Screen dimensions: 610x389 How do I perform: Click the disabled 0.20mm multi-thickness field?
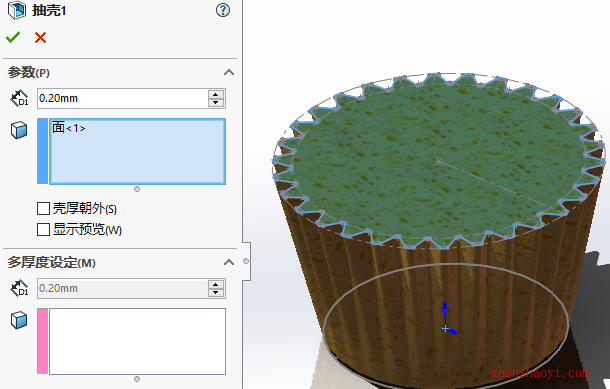123,289
